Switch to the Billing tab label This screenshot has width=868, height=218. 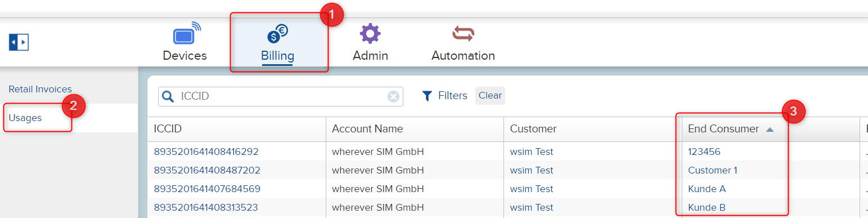pos(277,56)
